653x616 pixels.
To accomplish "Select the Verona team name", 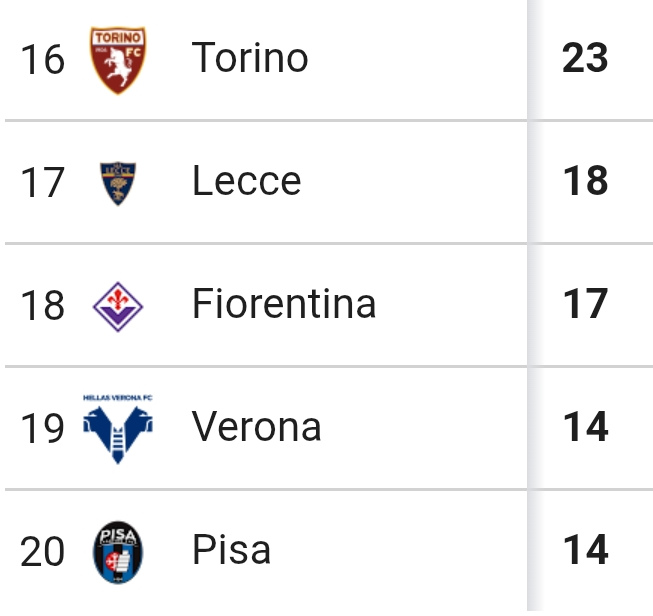I will 257,427.
